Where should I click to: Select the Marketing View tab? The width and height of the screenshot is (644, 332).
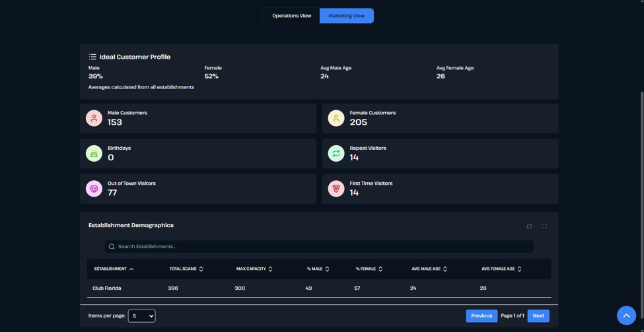coord(347,16)
